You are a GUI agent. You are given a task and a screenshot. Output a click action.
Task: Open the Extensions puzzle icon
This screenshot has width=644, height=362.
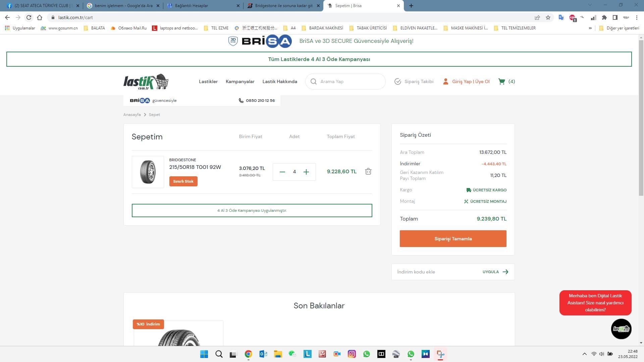pos(604,17)
